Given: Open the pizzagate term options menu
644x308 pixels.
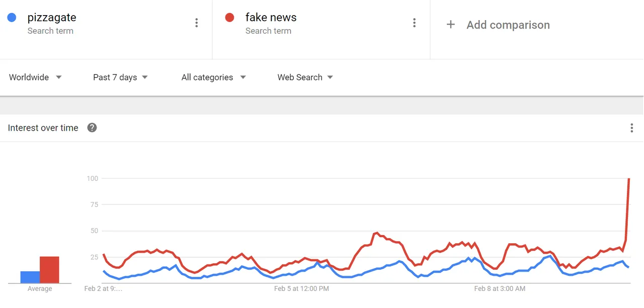Looking at the screenshot, I should pyautogui.click(x=196, y=23).
